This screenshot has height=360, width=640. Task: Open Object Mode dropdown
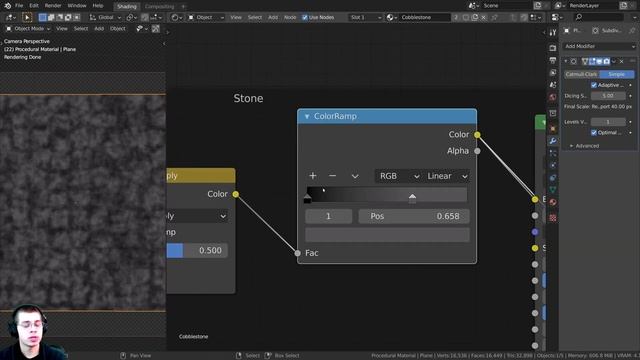[x=28, y=29]
